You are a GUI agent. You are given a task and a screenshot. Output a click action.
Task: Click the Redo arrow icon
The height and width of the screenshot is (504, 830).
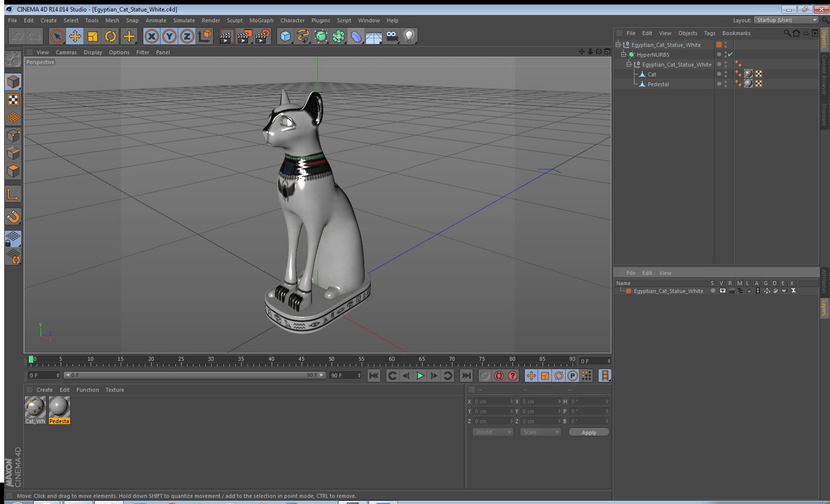(34, 36)
